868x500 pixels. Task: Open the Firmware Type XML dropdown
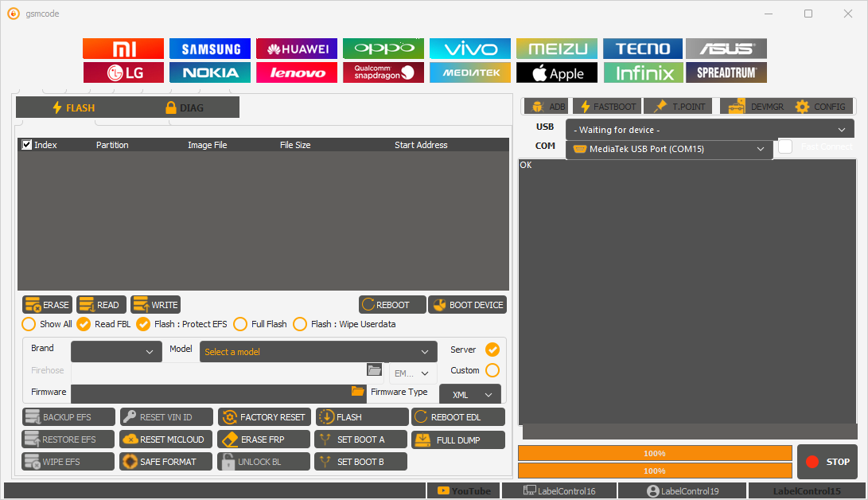pos(470,395)
